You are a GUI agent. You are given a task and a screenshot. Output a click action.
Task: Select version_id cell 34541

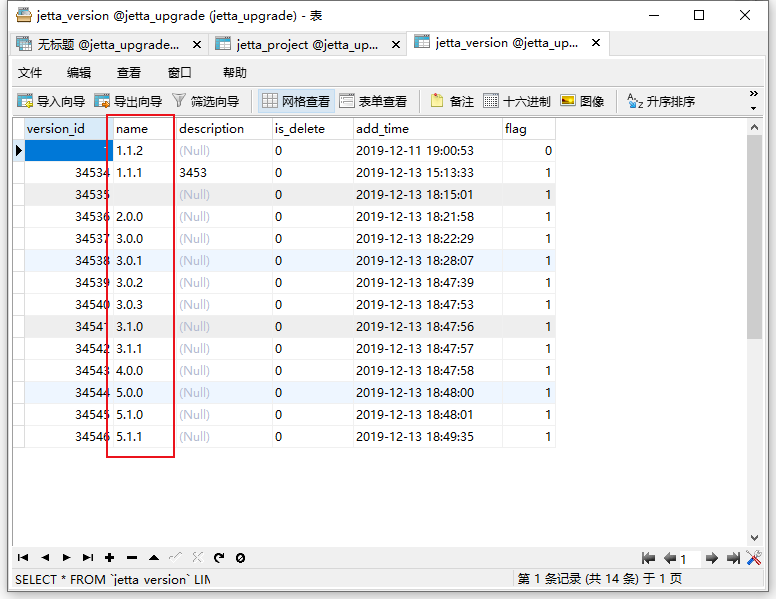68,327
